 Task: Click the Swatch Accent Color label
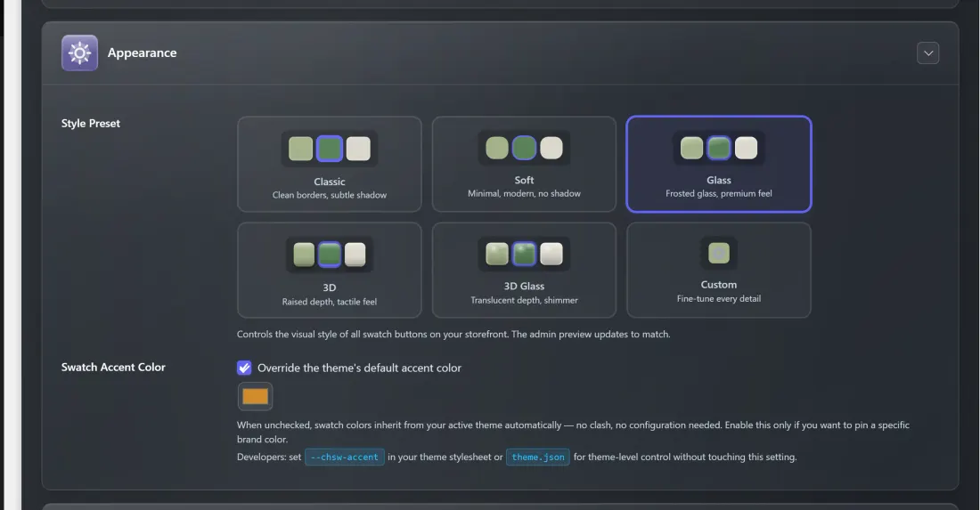pyautogui.click(x=113, y=367)
